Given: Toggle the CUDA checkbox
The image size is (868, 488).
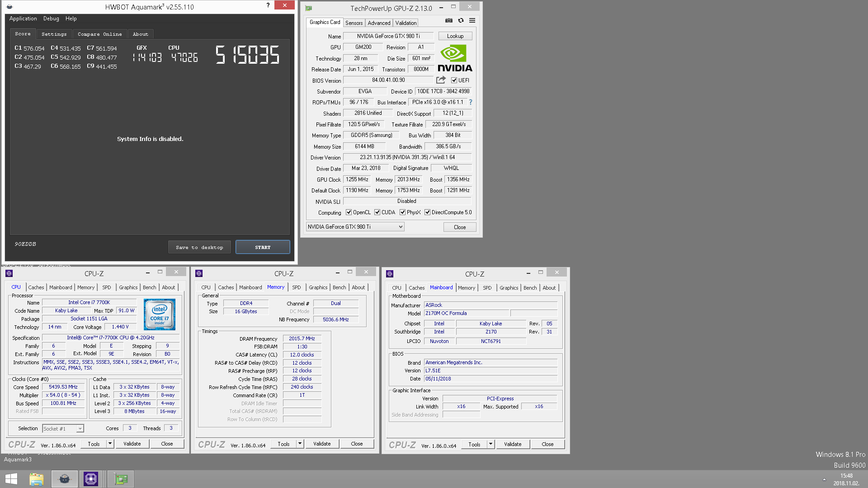Looking at the screenshot, I should click(x=377, y=212).
